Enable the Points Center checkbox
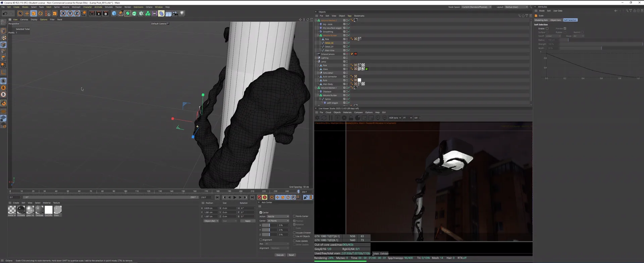Image resolution: width=644 pixels, height=263 pixels. coord(294,216)
